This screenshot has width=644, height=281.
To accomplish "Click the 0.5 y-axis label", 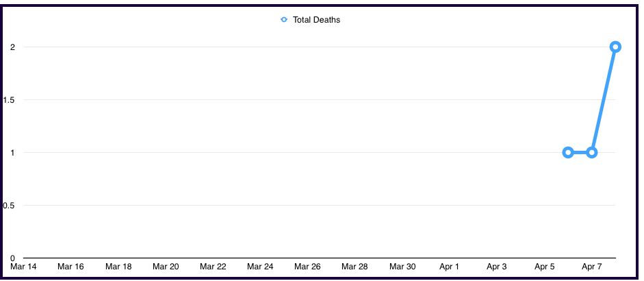I will coord(9,205).
